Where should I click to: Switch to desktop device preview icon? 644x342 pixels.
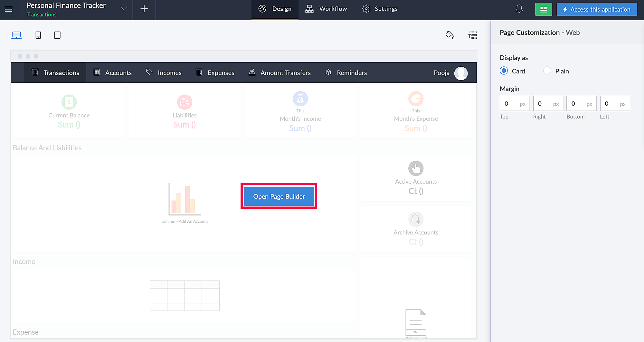[16, 35]
